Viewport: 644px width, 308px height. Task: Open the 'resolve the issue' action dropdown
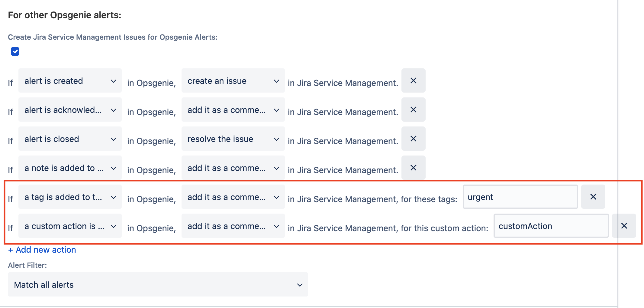click(x=233, y=139)
